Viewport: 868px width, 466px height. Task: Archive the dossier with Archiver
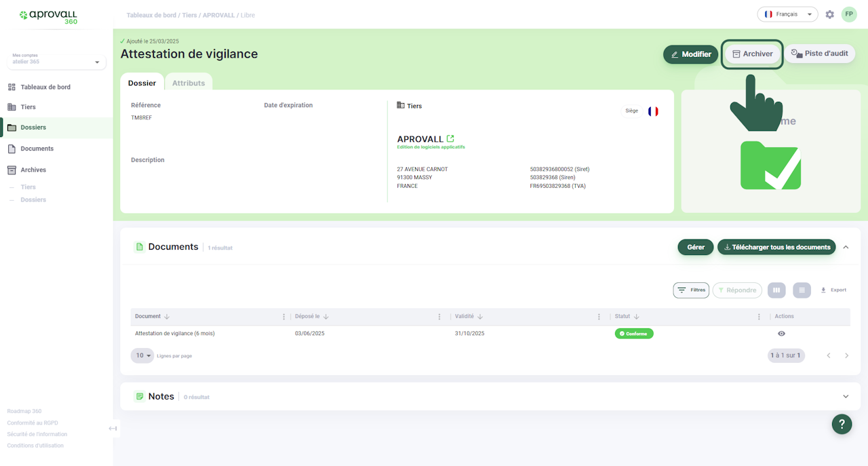point(752,54)
